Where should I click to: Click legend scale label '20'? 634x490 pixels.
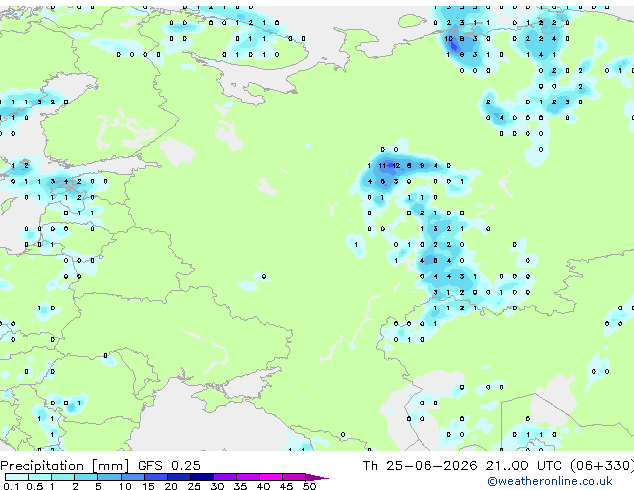click(x=171, y=486)
